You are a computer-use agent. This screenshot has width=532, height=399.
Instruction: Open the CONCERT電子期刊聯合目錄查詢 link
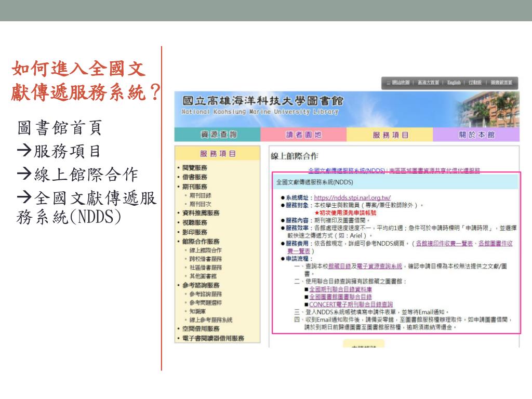(x=351, y=304)
